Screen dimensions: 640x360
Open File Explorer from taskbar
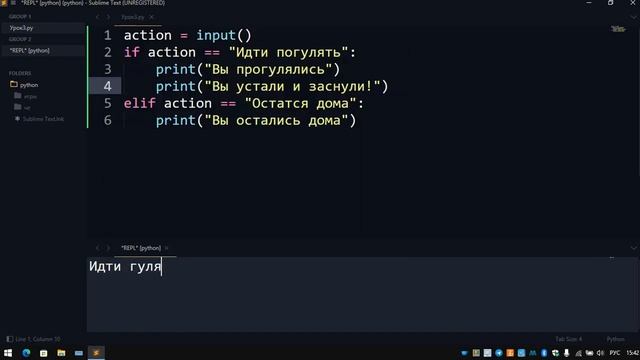coord(61,353)
